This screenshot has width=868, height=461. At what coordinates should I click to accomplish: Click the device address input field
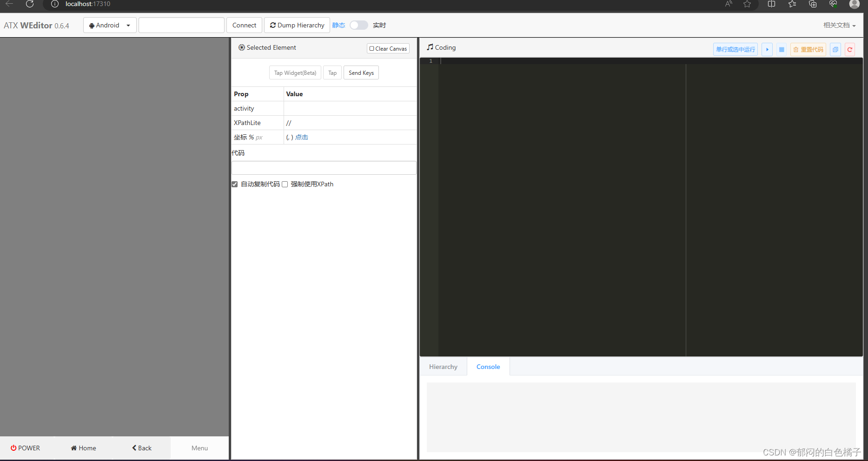[x=181, y=25]
